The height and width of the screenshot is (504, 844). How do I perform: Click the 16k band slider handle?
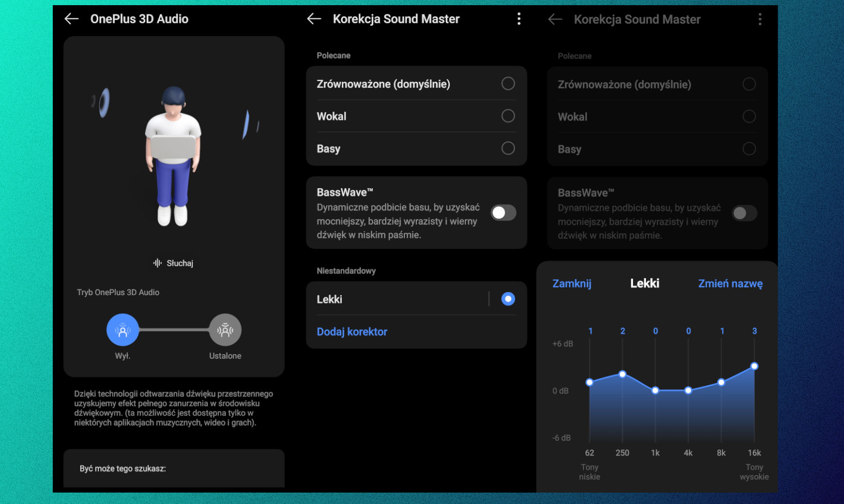[754, 366]
